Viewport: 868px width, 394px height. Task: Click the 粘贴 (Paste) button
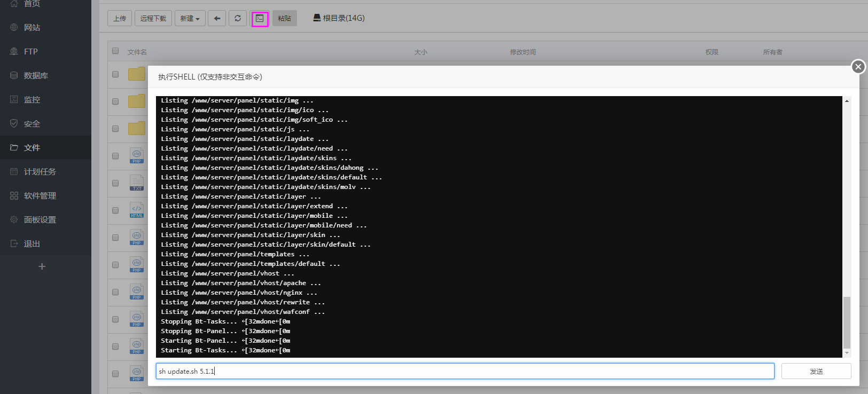[285, 18]
